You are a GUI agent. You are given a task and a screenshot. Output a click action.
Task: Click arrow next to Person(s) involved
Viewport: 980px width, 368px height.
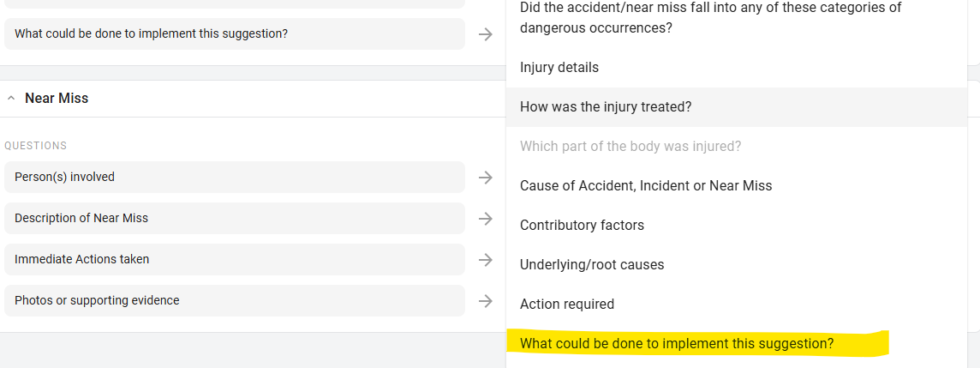[x=486, y=178]
